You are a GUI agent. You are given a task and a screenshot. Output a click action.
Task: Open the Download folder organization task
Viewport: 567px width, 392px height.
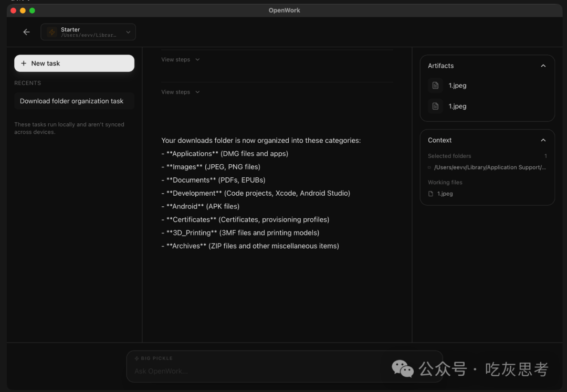pyautogui.click(x=74, y=101)
